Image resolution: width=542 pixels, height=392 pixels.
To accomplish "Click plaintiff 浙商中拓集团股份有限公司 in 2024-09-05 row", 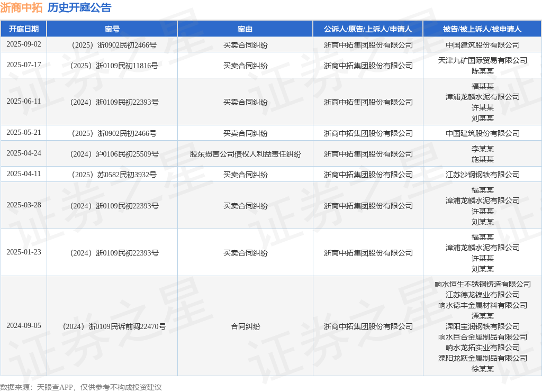I will tap(368, 326).
